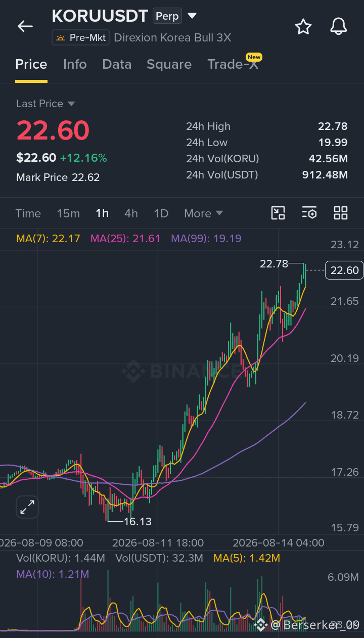This screenshot has width=364, height=638.
Task: Tap the 24h Low value 19.99
Action: (x=333, y=143)
